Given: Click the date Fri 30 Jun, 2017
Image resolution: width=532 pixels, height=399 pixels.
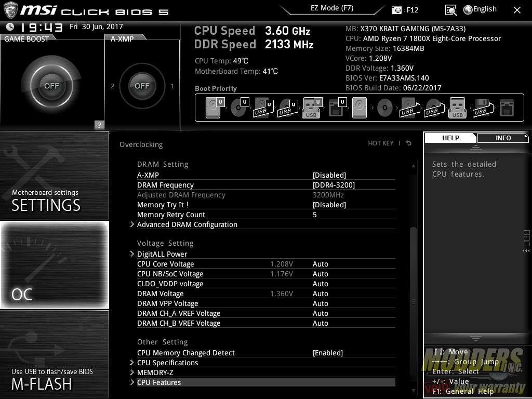Looking at the screenshot, I should click(x=96, y=26).
